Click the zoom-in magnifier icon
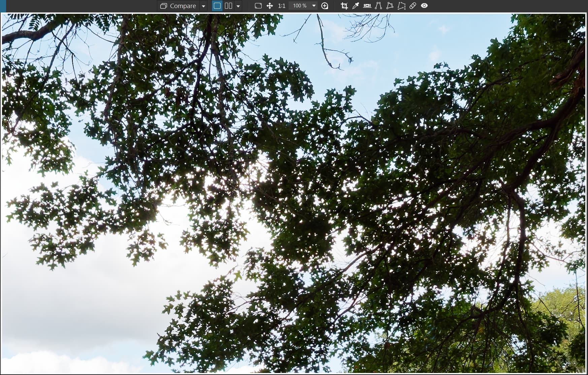This screenshot has height=375, width=588. pos(325,6)
